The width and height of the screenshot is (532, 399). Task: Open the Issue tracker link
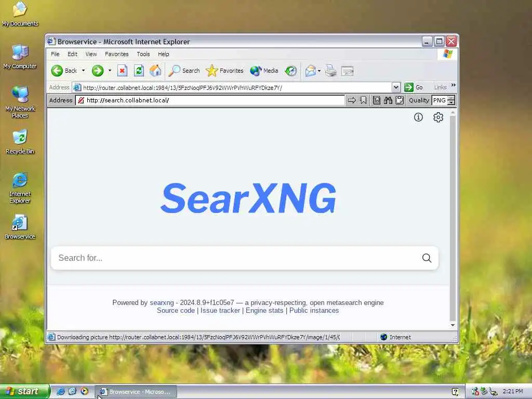(220, 311)
